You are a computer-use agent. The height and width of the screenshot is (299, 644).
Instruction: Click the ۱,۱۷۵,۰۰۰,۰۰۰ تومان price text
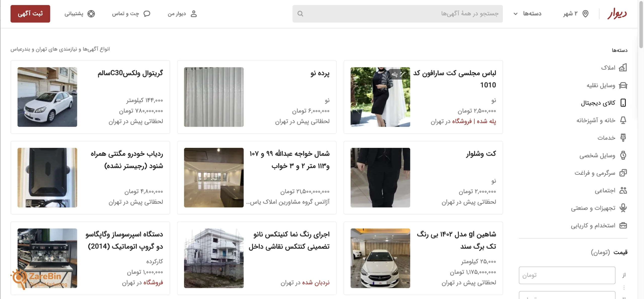(473, 272)
